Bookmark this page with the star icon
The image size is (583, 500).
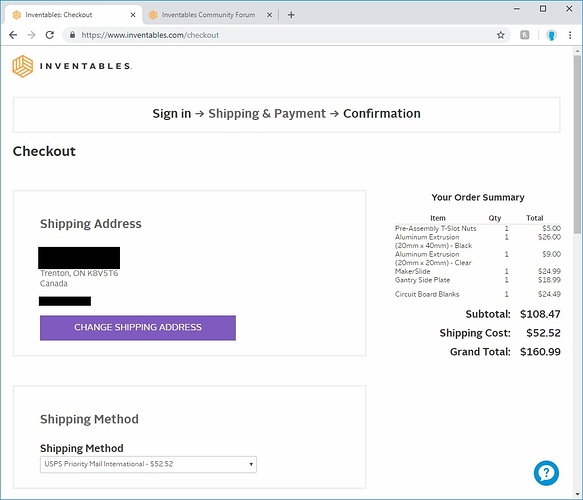500,35
